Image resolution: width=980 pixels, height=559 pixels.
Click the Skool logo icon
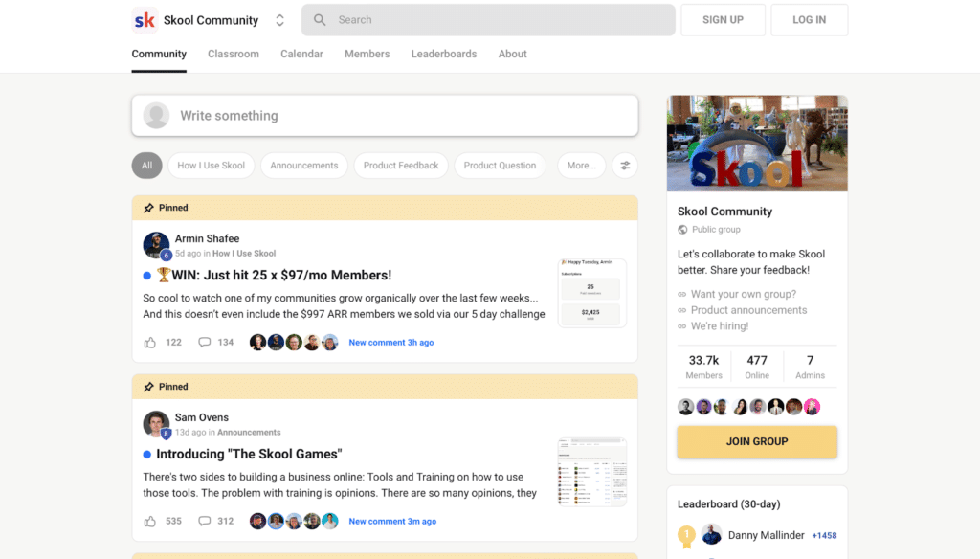tap(145, 20)
